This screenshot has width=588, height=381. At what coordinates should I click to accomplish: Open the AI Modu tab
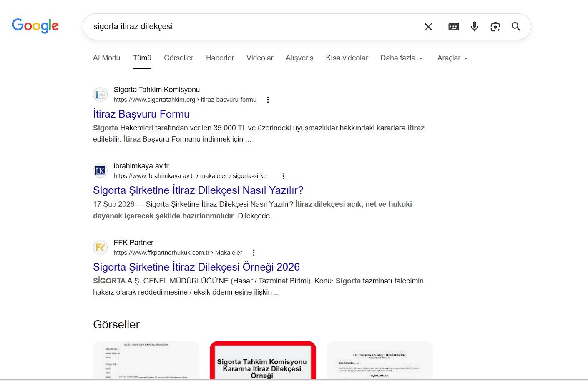click(106, 58)
